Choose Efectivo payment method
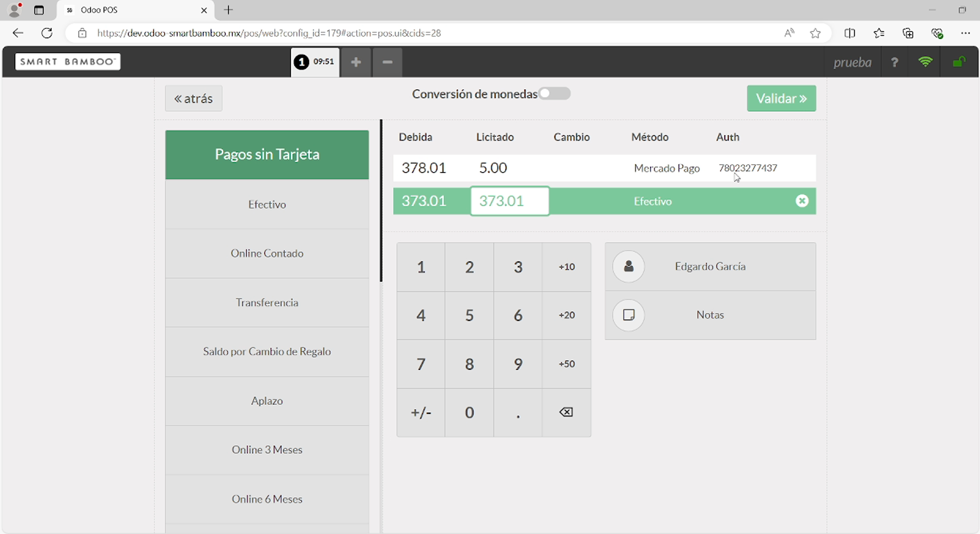Screen dimensions: 980x534 click(267, 204)
